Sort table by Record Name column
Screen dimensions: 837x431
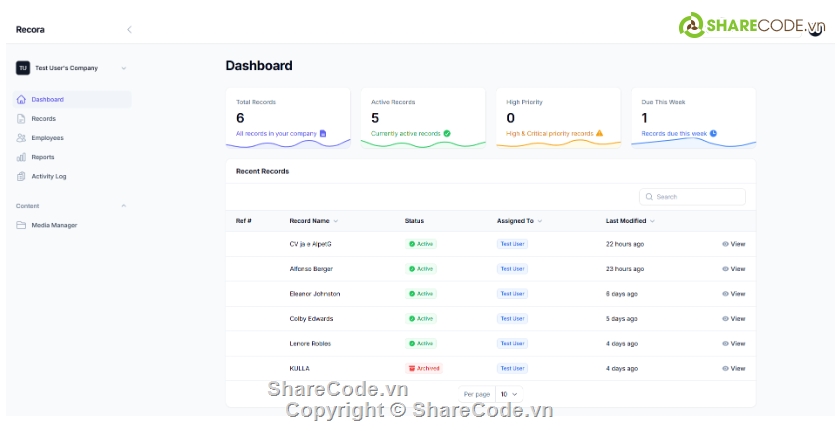[x=313, y=220]
